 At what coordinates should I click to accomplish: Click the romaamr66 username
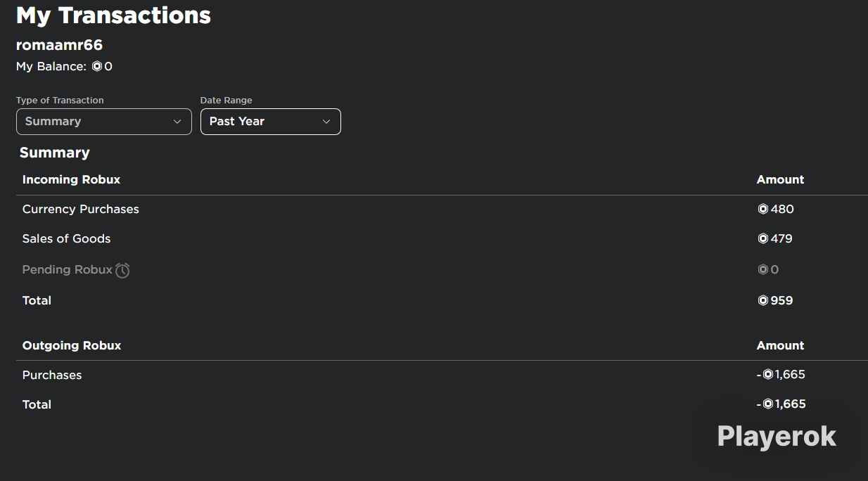59,45
